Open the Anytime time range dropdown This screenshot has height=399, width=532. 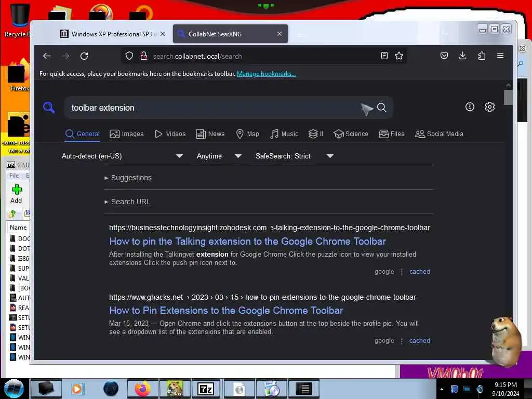click(219, 156)
